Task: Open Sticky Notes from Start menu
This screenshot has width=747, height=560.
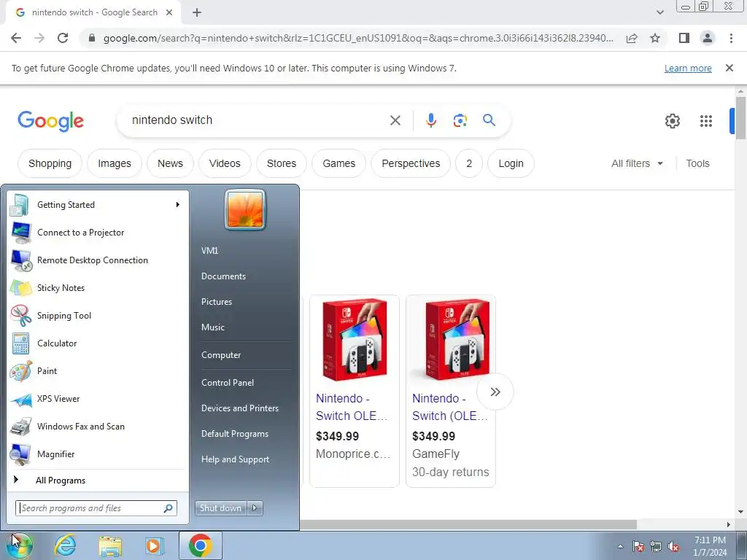Action: click(x=98, y=288)
